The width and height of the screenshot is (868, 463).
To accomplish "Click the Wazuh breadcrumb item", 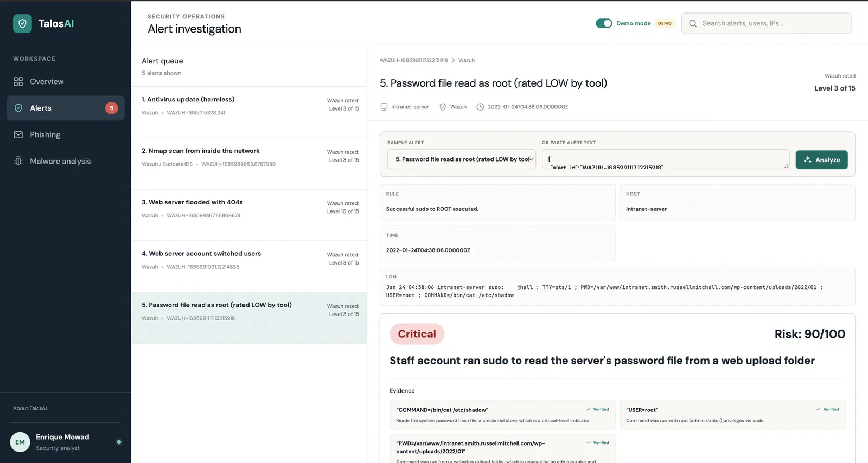I will point(467,60).
